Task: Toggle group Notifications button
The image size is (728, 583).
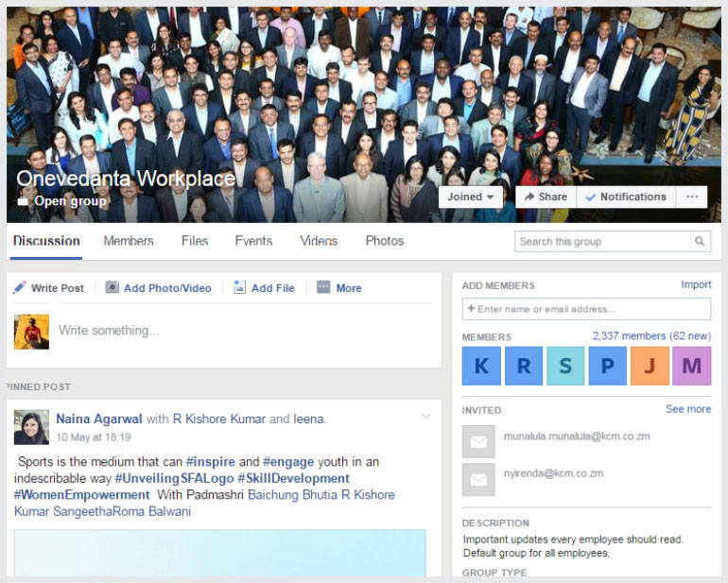Action: click(626, 197)
